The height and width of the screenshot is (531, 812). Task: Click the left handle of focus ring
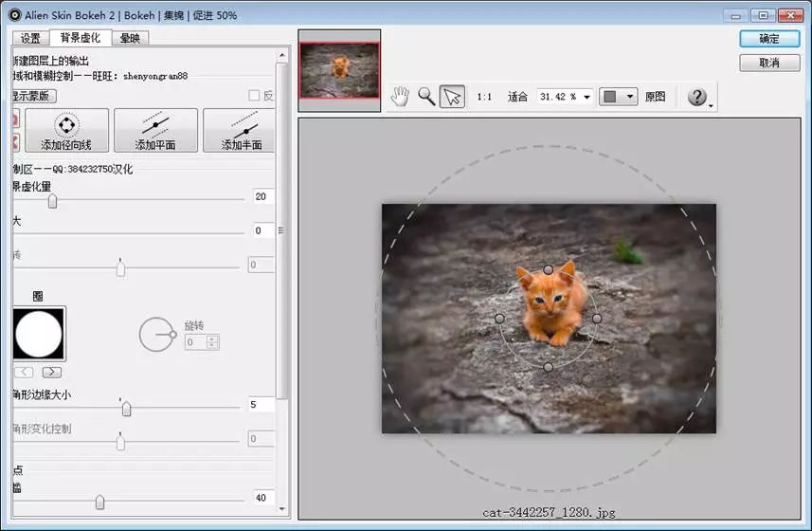(499, 318)
